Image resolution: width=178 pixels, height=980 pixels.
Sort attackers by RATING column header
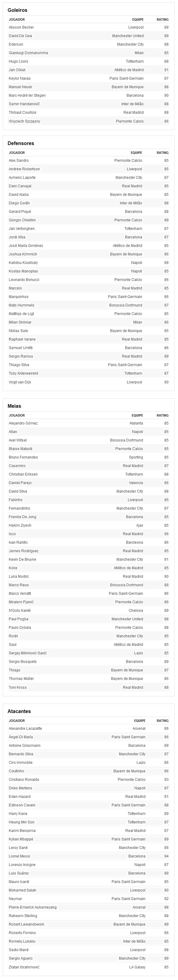pyautogui.click(x=162, y=721)
